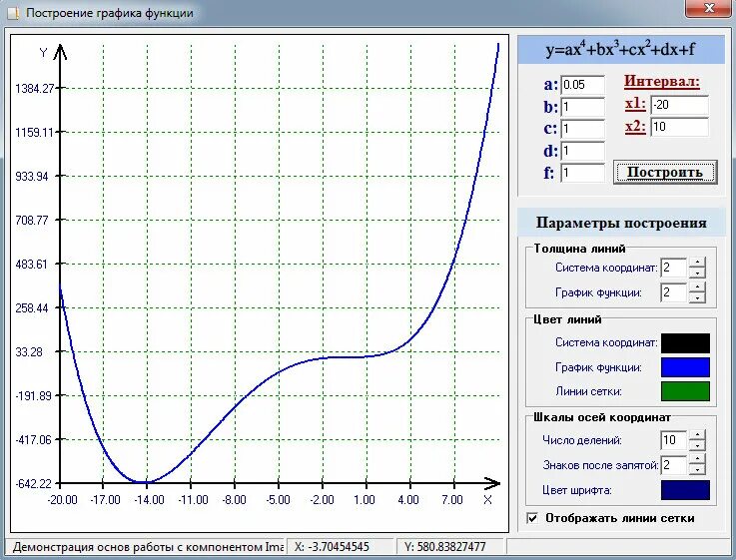Click the X axis value -14.00
The width and height of the screenshot is (736, 560).
point(149,500)
